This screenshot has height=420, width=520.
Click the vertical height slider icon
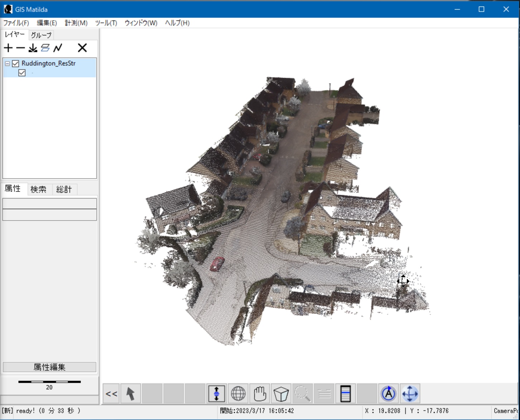pyautogui.click(x=216, y=394)
